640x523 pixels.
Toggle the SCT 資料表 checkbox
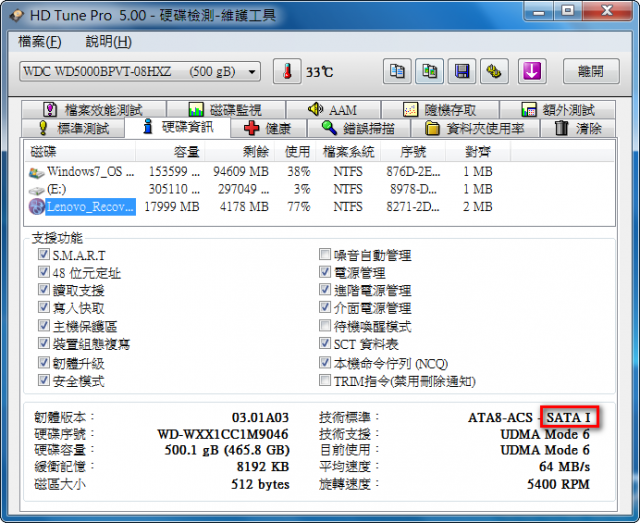pos(325,343)
